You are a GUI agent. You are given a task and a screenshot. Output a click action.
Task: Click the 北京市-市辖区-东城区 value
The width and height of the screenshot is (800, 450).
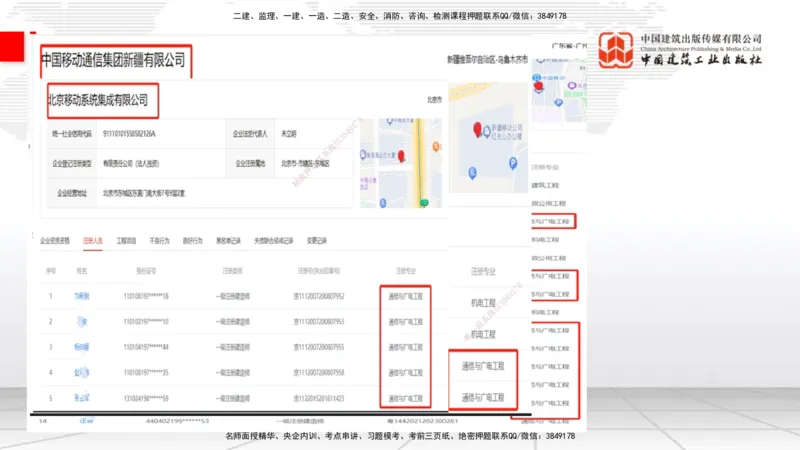(305, 163)
